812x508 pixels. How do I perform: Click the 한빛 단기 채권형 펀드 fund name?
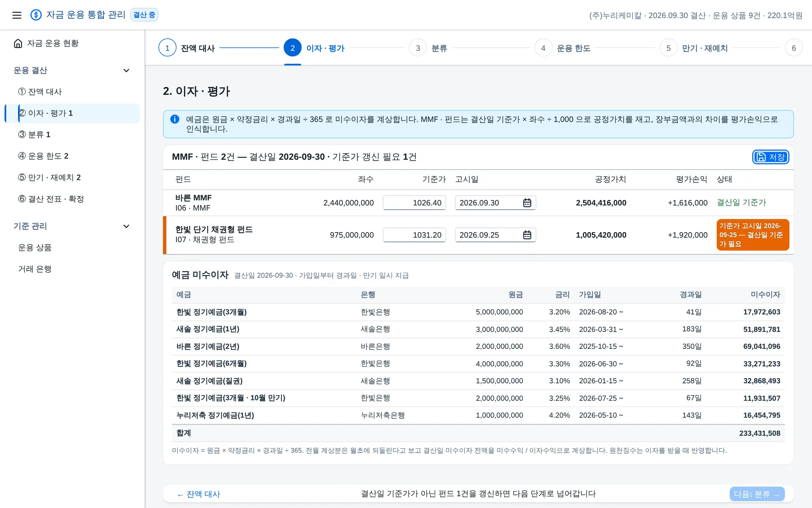(x=214, y=230)
